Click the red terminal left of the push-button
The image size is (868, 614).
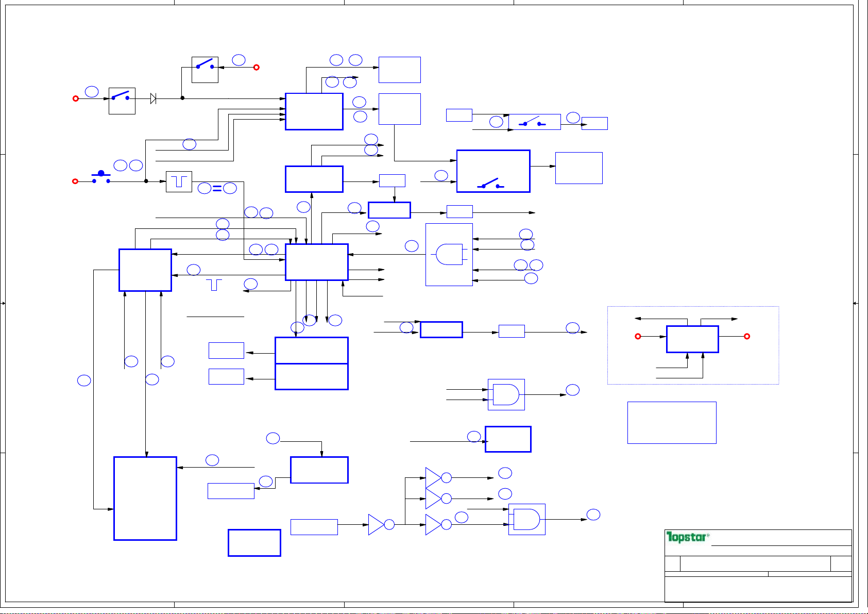(x=75, y=181)
